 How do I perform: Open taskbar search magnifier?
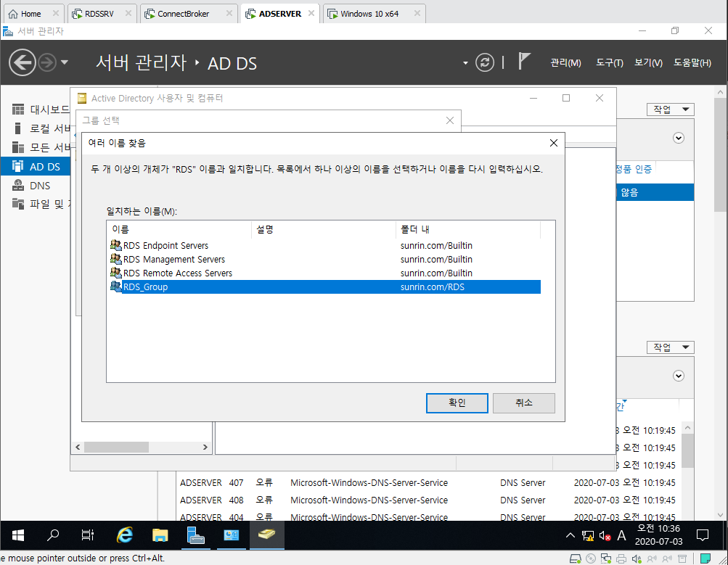(x=53, y=535)
